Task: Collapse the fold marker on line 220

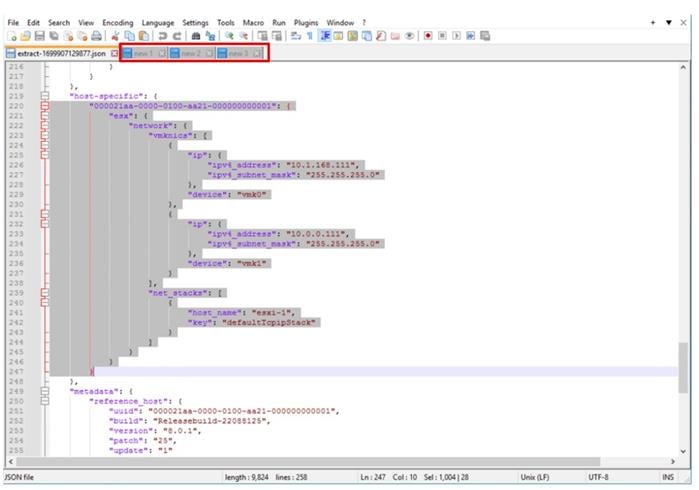Action: tap(45, 106)
